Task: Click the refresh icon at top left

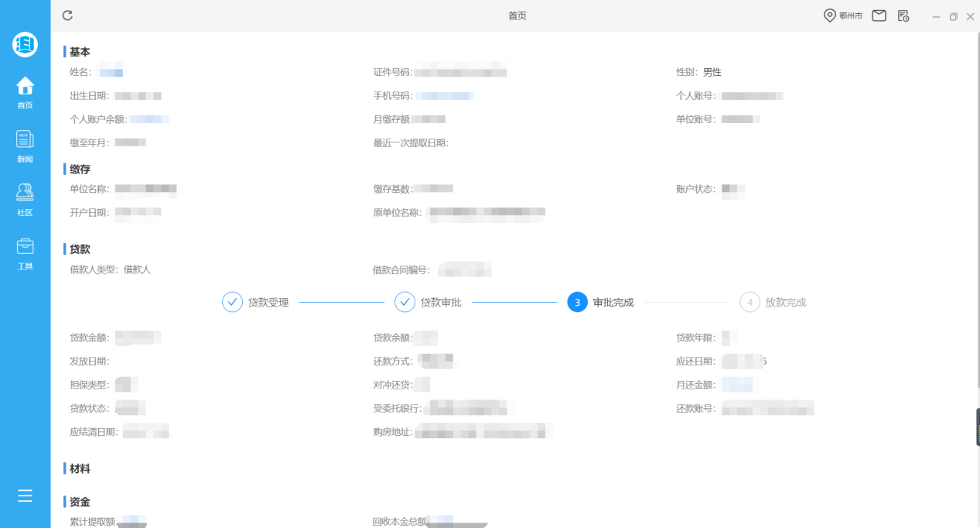Action: coord(67,14)
